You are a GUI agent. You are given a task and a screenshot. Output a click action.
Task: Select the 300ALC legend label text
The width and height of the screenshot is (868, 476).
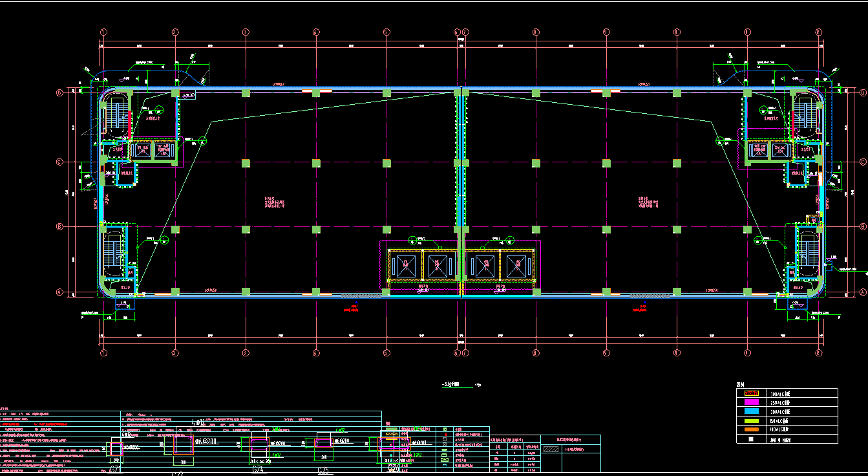coord(781,393)
